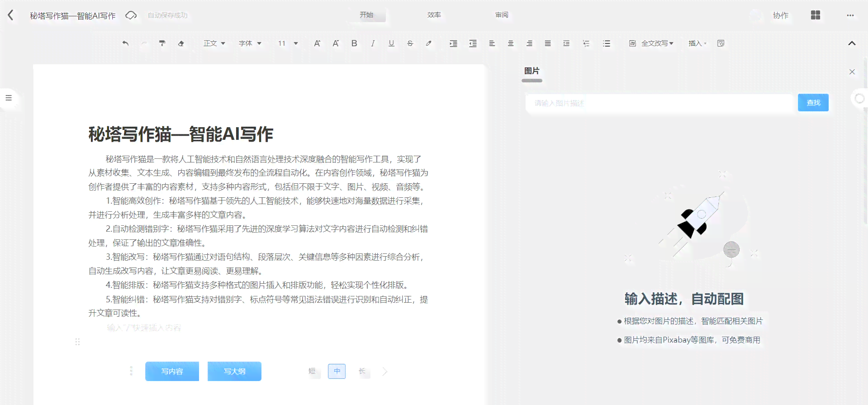Increase paragraph indent
This screenshot has height=405, width=868.
pos(453,43)
